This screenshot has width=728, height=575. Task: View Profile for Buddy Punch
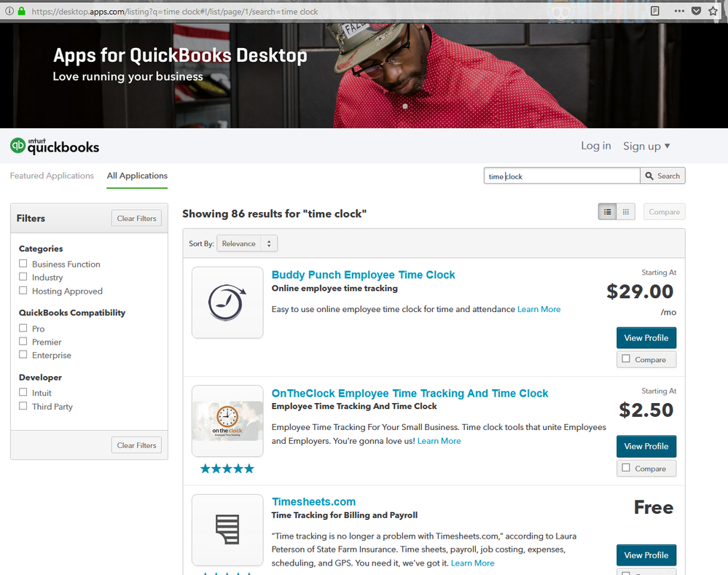(x=646, y=337)
